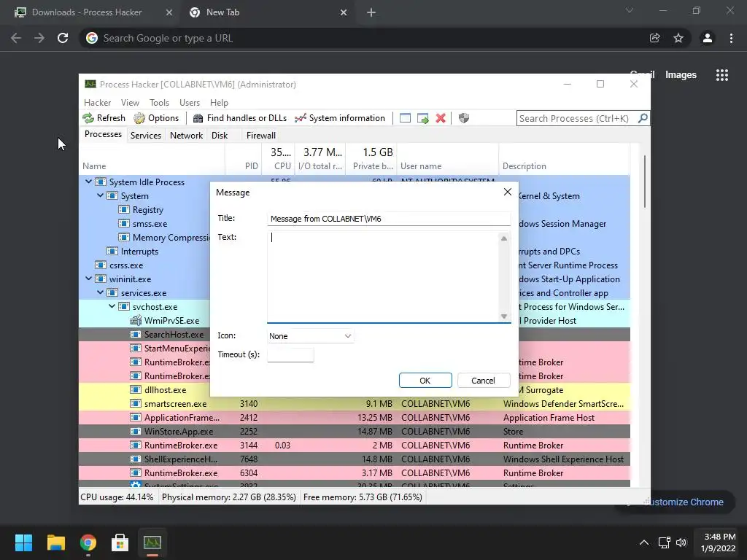Bookmark this tab with the star icon

point(678,38)
